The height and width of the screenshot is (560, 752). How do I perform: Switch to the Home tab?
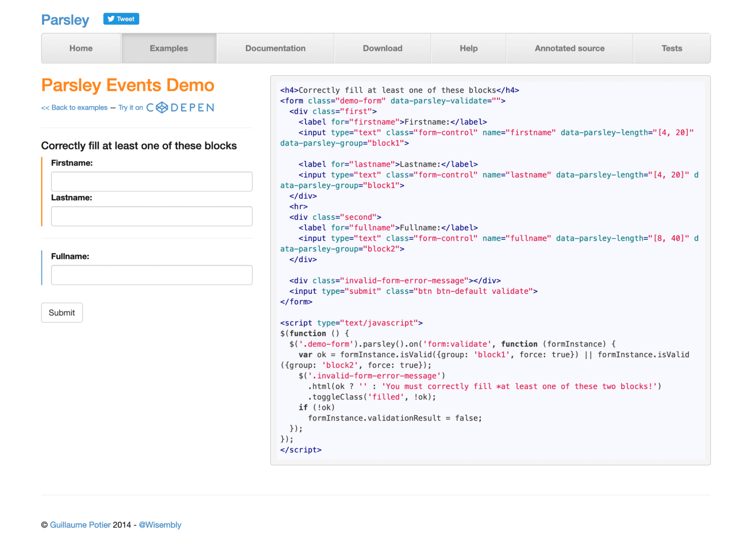pos(80,48)
